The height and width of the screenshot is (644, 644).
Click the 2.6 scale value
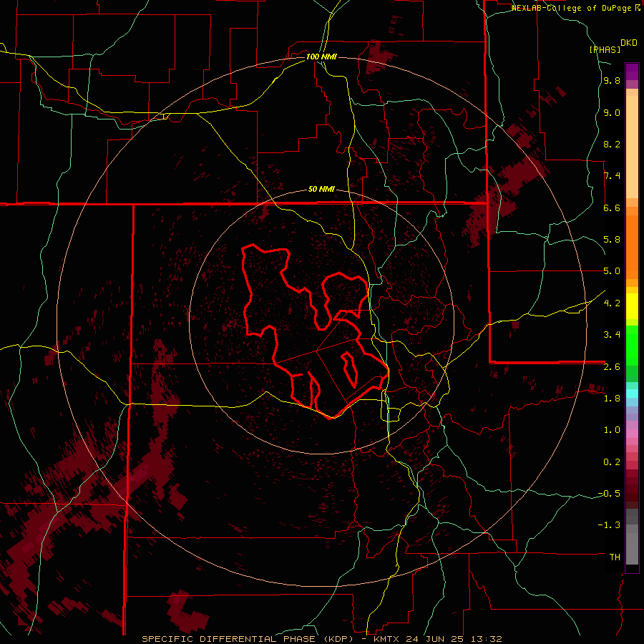(x=612, y=367)
